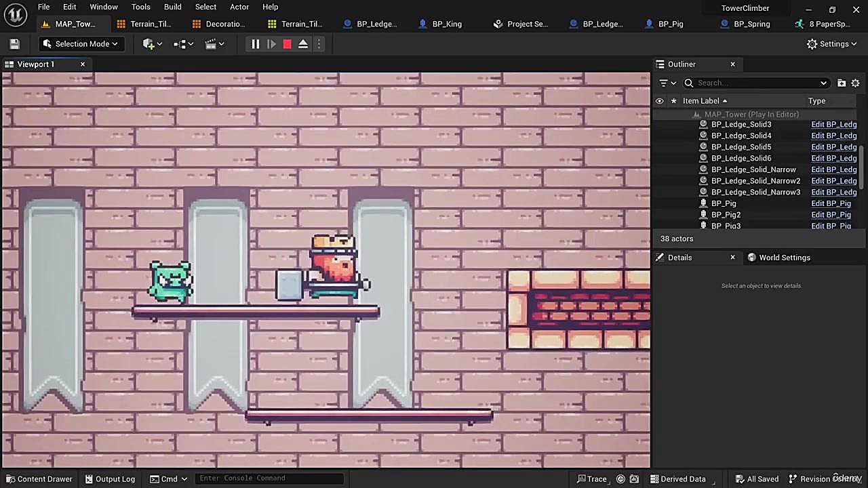Switch to the Project Se... tab
The height and width of the screenshot is (488, 868).
(521, 24)
